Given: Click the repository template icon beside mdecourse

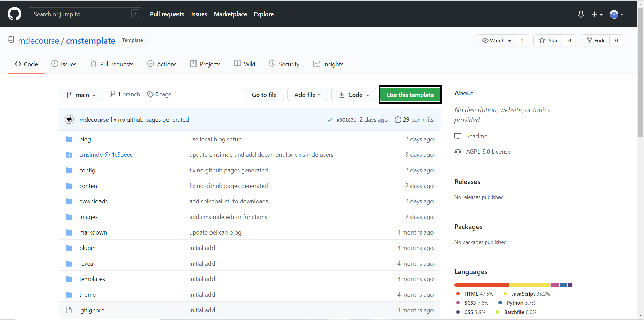Looking at the screenshot, I should coord(11,40).
